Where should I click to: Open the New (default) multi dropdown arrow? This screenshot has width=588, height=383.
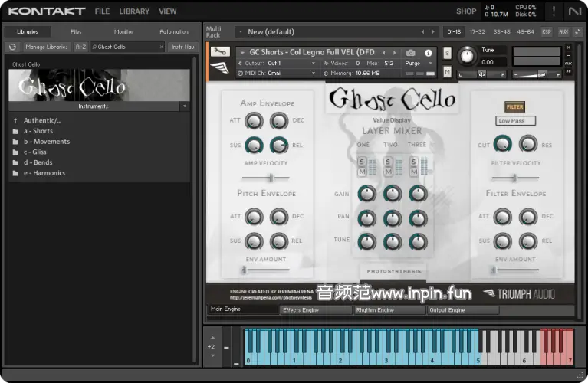coord(241,32)
